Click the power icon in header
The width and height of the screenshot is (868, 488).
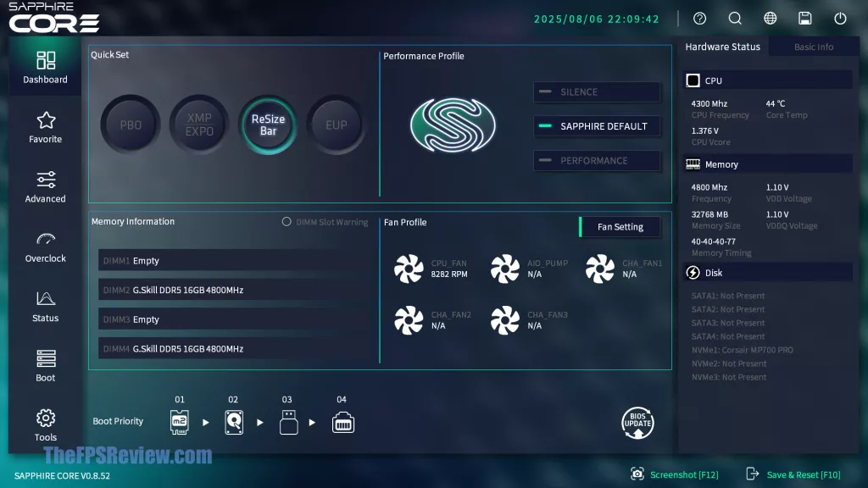[x=840, y=19]
